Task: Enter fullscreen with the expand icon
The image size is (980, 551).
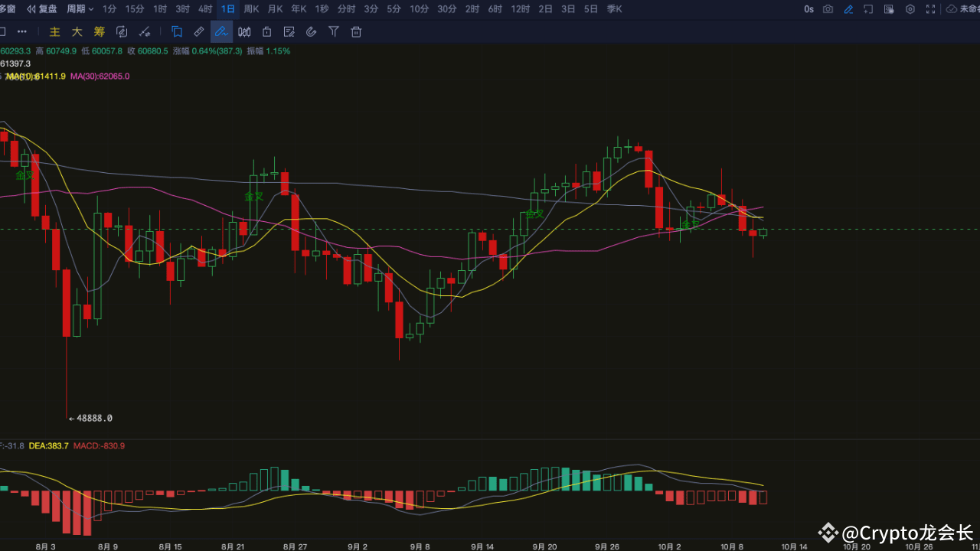Action: tap(930, 9)
